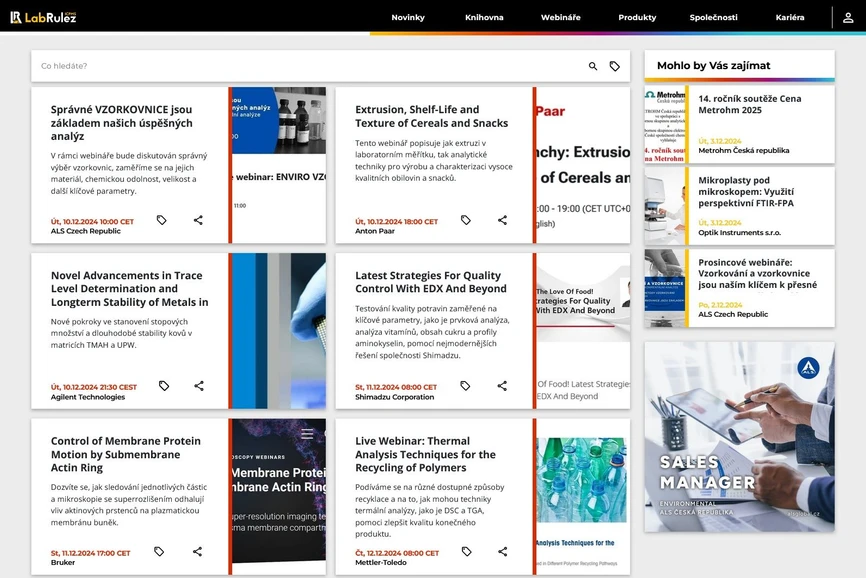The image size is (866, 578).
Task: Open 'Control of Membrane Protein Motion' title
Action: point(126,454)
